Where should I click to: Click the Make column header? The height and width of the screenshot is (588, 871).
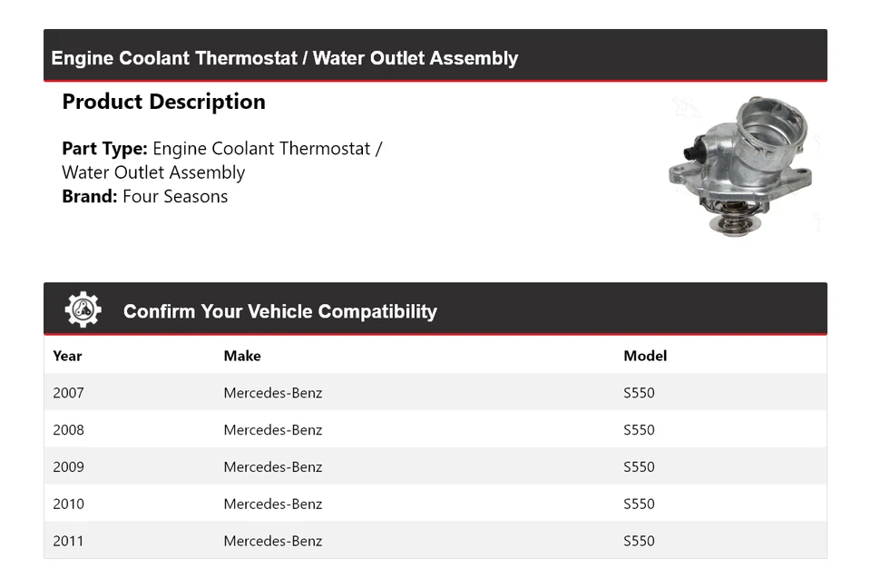point(242,356)
